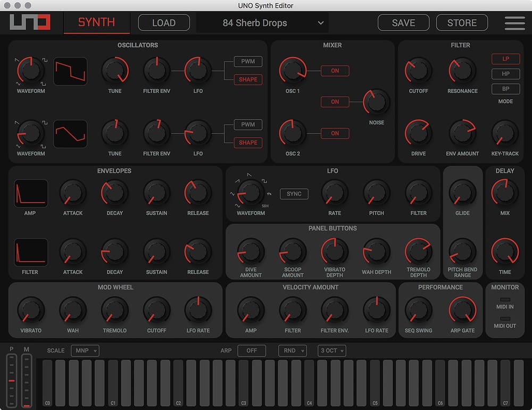Click the delay MIX knob
This screenshot has height=410, width=532.
pyautogui.click(x=505, y=193)
